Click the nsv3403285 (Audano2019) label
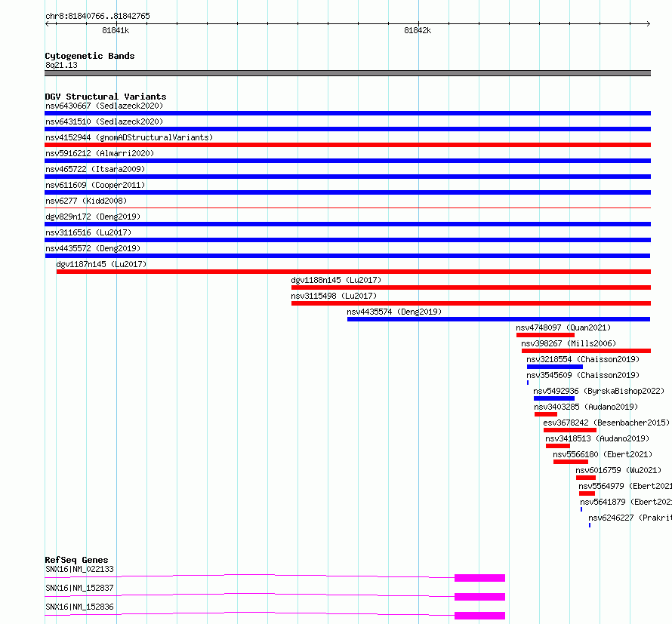 coord(586,407)
